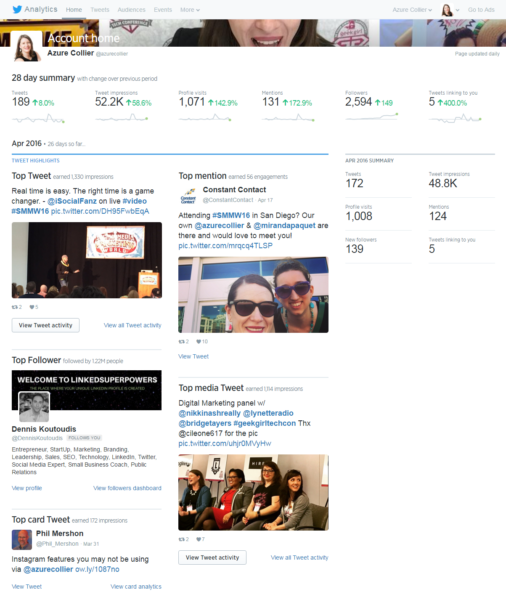Click the Digital Marketing panel photo
This screenshot has height=600, width=506.
pyautogui.click(x=253, y=492)
